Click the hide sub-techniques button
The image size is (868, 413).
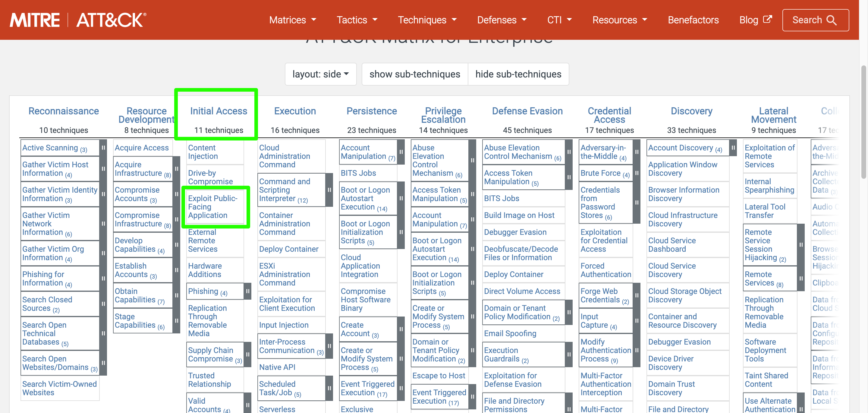point(518,74)
